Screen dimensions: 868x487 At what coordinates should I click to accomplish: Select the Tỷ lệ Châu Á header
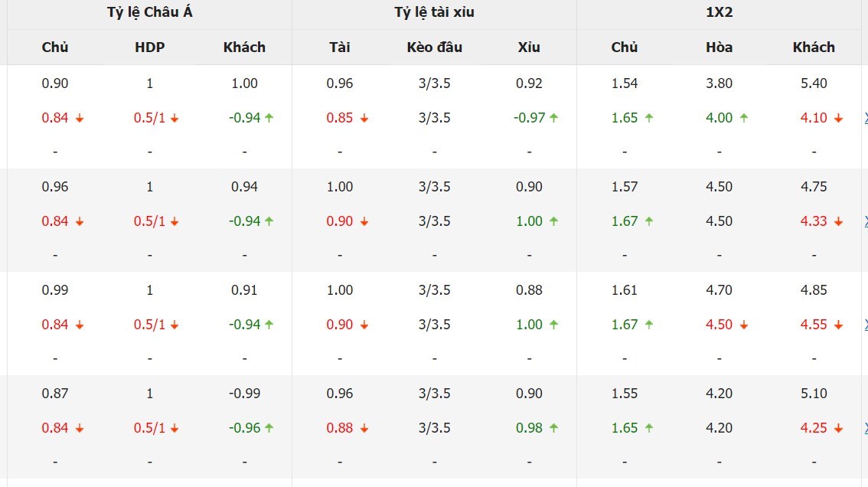pos(149,12)
